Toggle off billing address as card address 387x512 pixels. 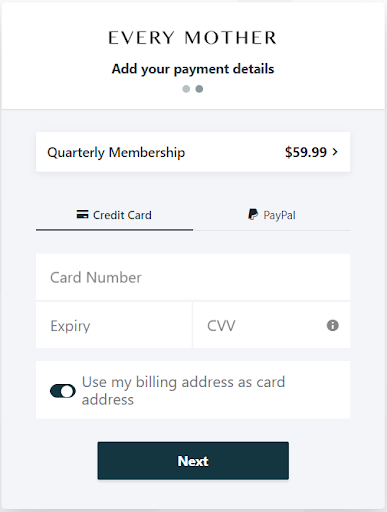(x=63, y=391)
